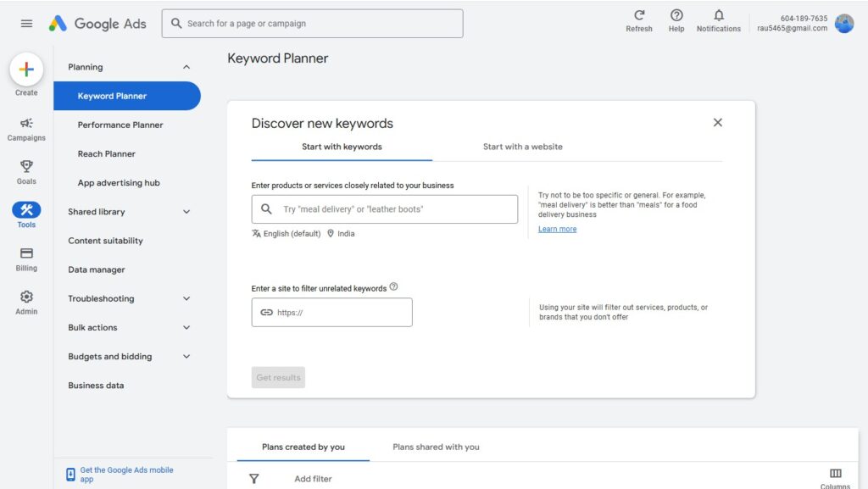Click the Keyword Planner page heading

click(x=277, y=58)
